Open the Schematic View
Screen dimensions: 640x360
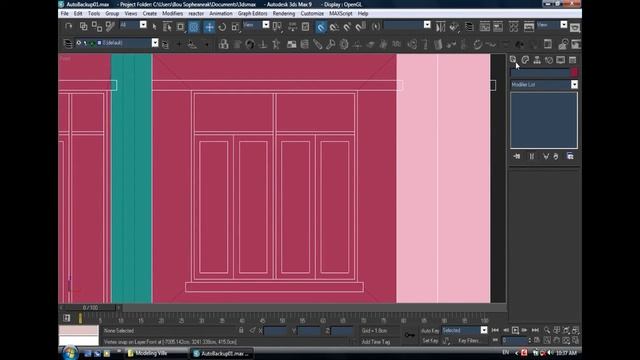pyautogui.click(x=498, y=27)
